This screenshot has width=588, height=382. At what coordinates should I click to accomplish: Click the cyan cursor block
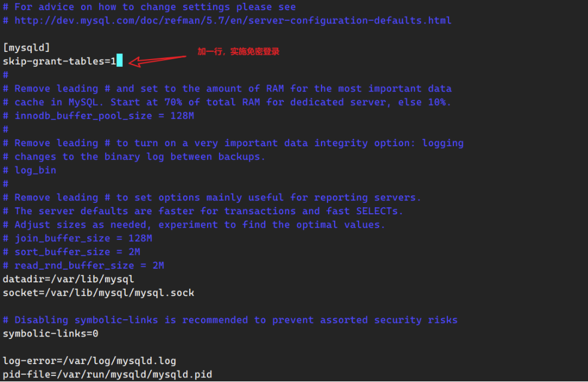coord(120,60)
